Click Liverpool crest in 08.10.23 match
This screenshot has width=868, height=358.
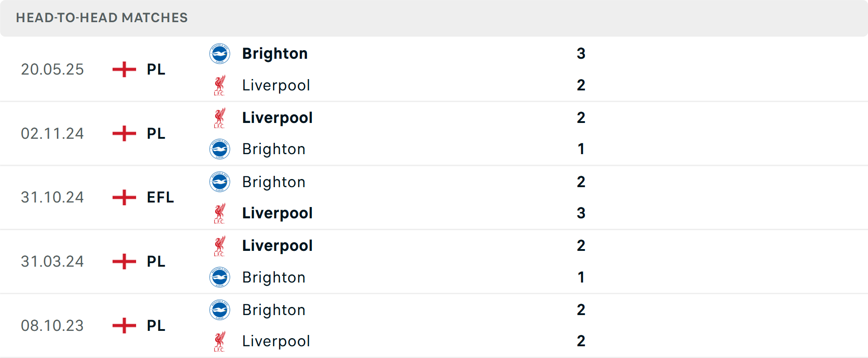(220, 341)
